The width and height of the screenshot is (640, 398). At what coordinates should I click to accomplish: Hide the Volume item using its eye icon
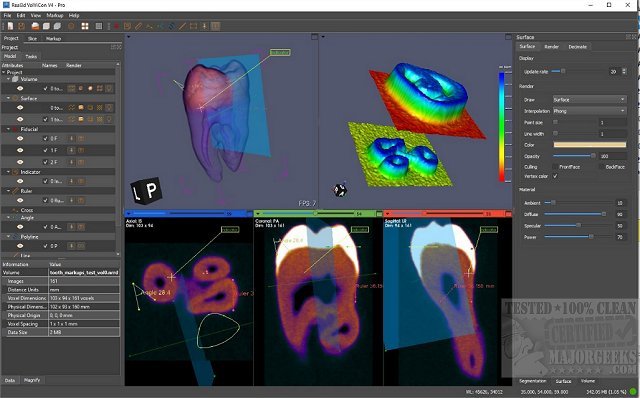[x=20, y=88]
